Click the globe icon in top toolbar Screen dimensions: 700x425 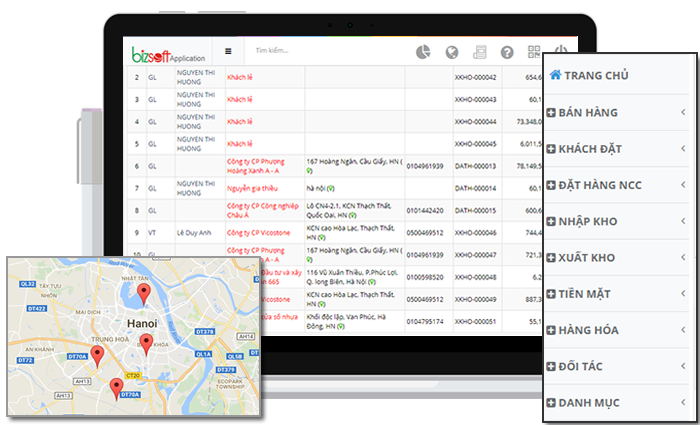451,52
